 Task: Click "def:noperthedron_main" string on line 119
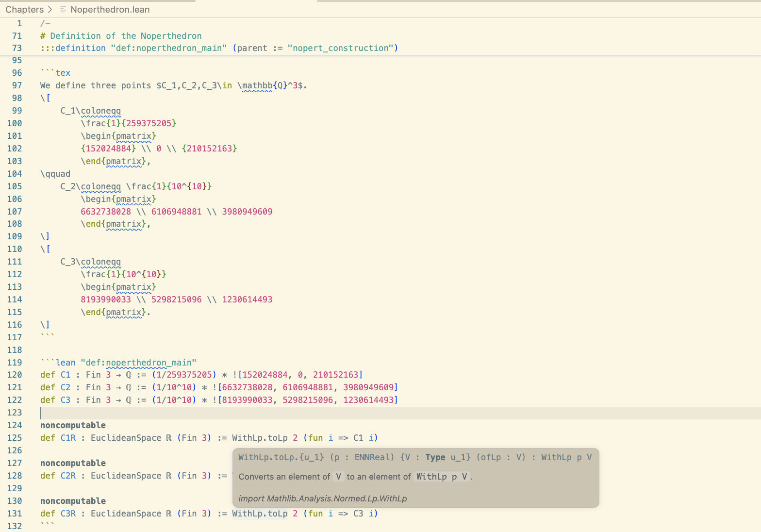138,363
